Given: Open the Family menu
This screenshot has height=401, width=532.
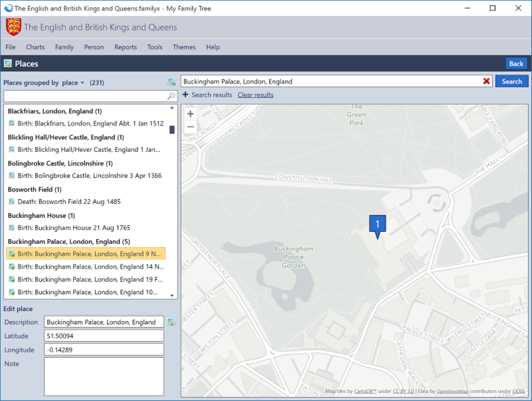Looking at the screenshot, I should pyautogui.click(x=65, y=47).
